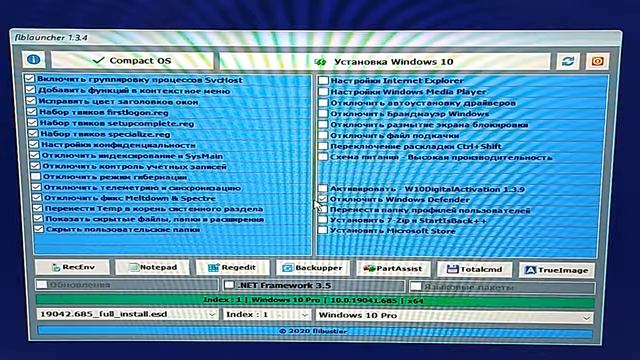
Task: Enable Перенести папку профилей пользователей
Action: point(323,210)
